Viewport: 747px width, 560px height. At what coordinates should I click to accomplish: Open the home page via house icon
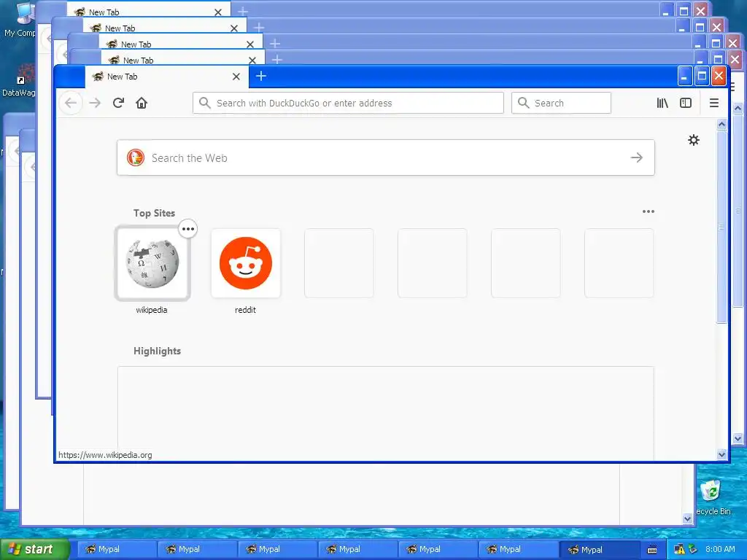(142, 103)
